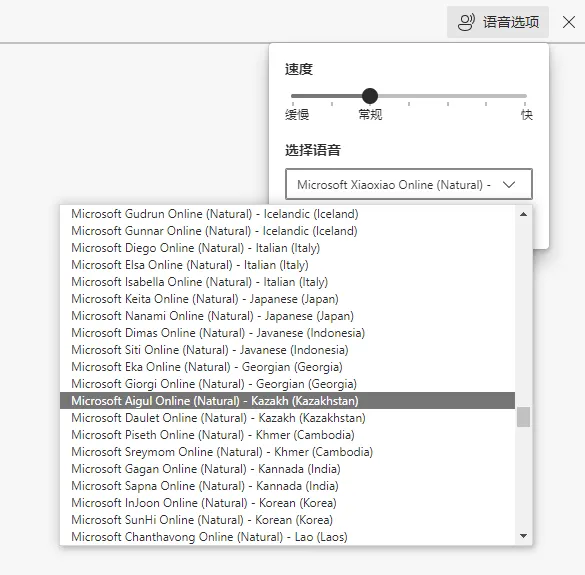This screenshot has width=585, height=575.
Task: Select InJoon Korean voice
Action: (x=287, y=503)
